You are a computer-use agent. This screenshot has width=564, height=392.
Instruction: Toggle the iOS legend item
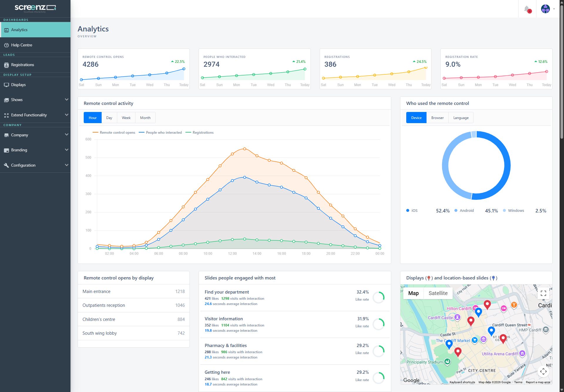(412, 211)
